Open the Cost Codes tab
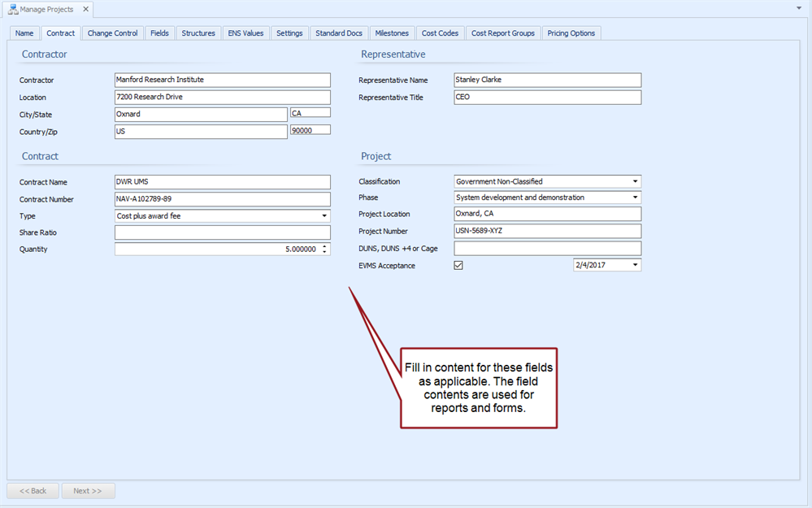The image size is (812, 508). [440, 33]
